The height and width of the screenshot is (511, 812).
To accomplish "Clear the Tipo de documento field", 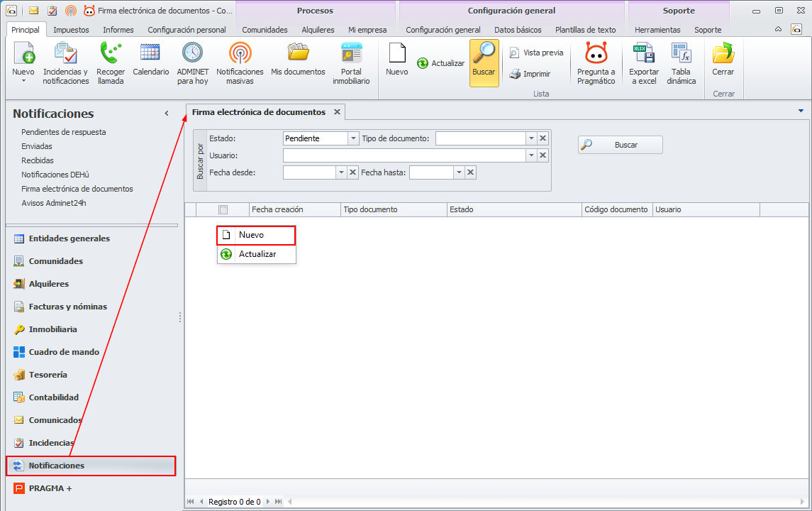I will (x=543, y=138).
